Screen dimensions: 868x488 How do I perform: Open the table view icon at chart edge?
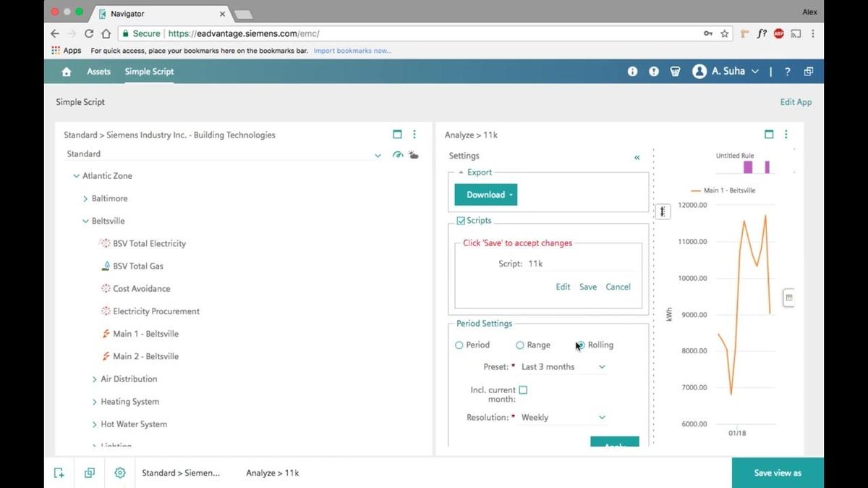(x=789, y=298)
